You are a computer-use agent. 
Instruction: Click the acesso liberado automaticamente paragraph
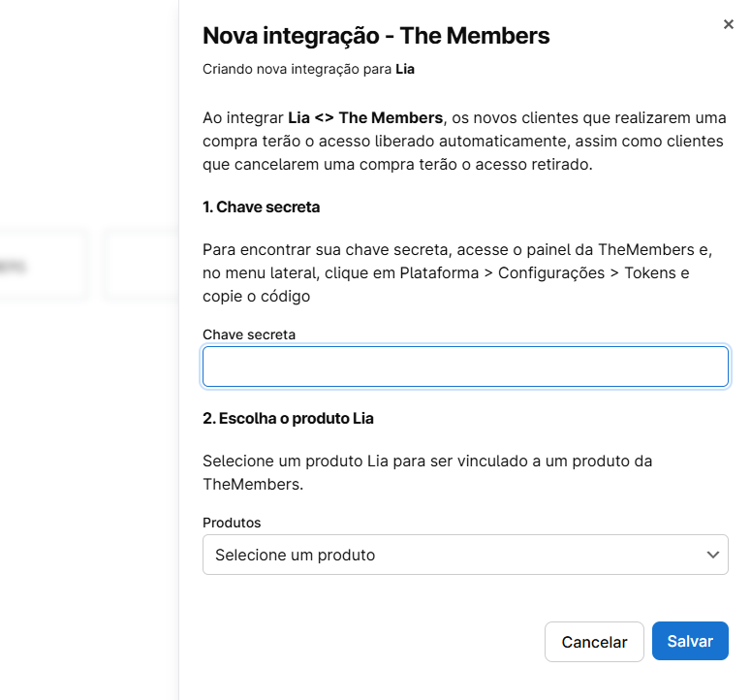pyautogui.click(x=463, y=142)
